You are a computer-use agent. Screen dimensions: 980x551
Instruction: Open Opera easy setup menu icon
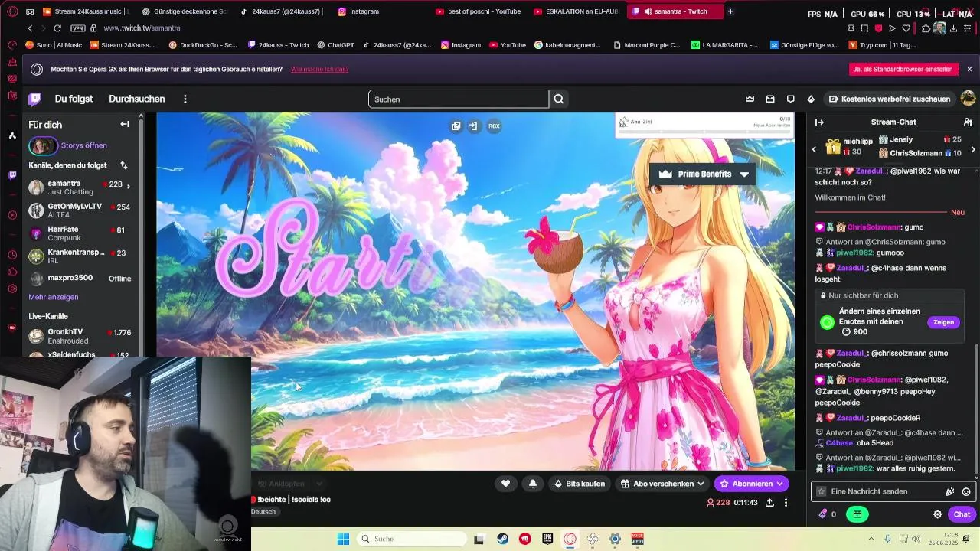pyautogui.click(x=968, y=28)
